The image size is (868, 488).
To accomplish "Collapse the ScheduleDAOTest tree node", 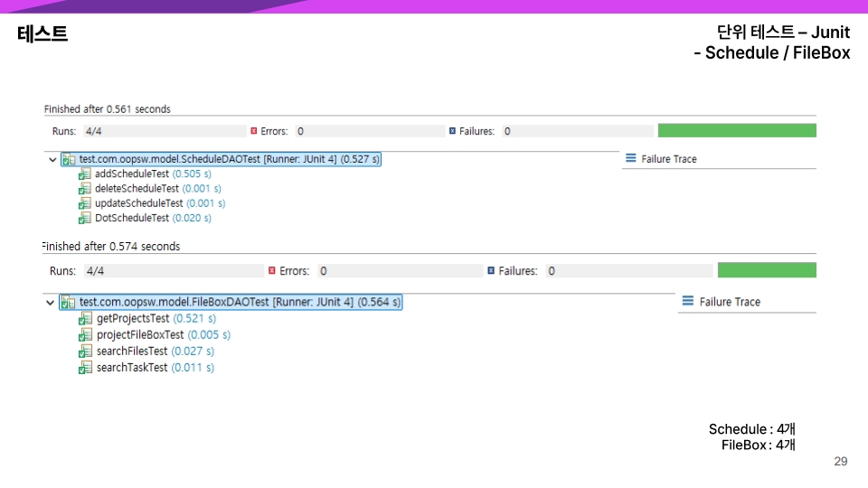I will (52, 160).
